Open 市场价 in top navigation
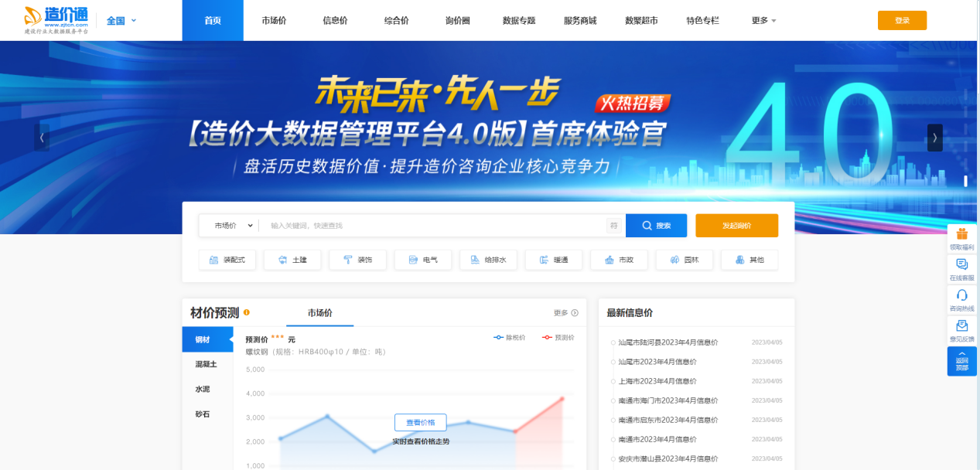Image resolution: width=980 pixels, height=470 pixels. tap(274, 20)
